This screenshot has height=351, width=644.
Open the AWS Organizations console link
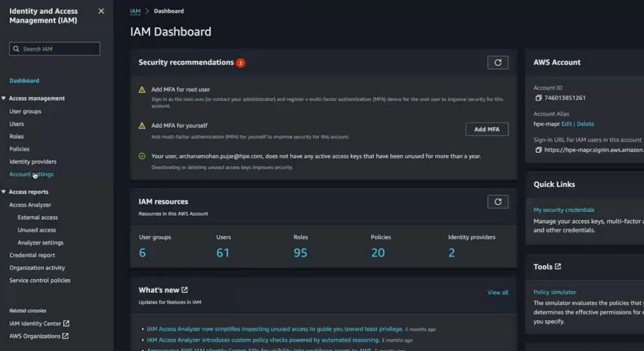(x=35, y=337)
